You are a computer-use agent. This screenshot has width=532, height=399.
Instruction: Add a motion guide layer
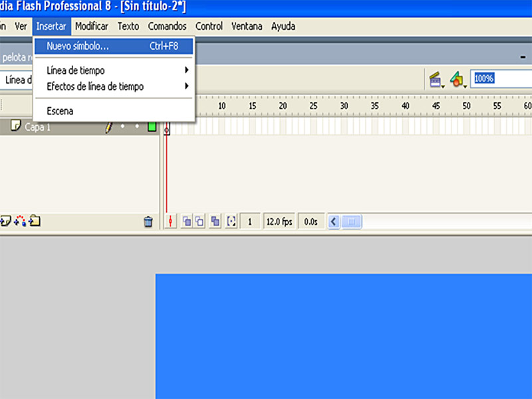20,221
